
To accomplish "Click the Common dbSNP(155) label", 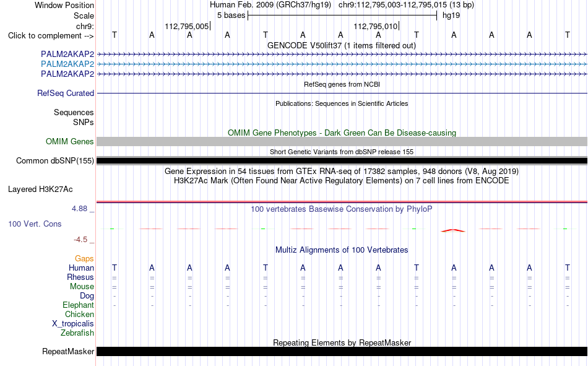I will point(54,160).
